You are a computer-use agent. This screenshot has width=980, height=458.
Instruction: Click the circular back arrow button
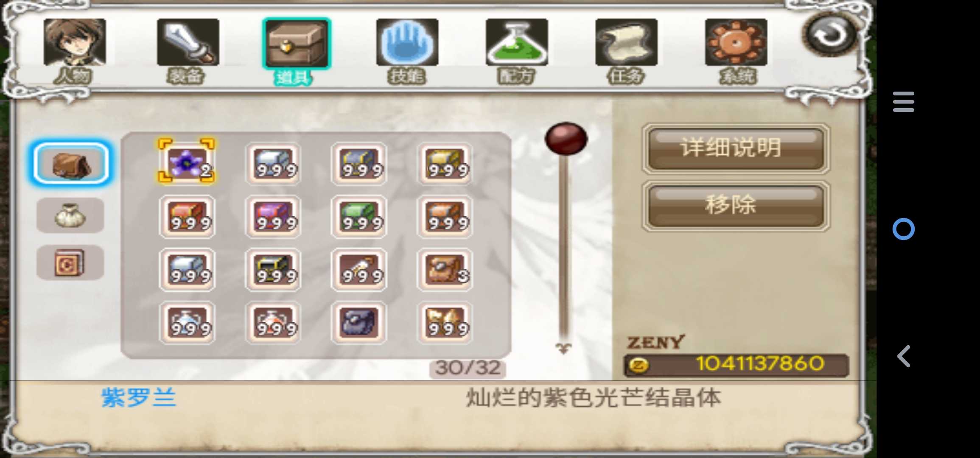pos(829,35)
